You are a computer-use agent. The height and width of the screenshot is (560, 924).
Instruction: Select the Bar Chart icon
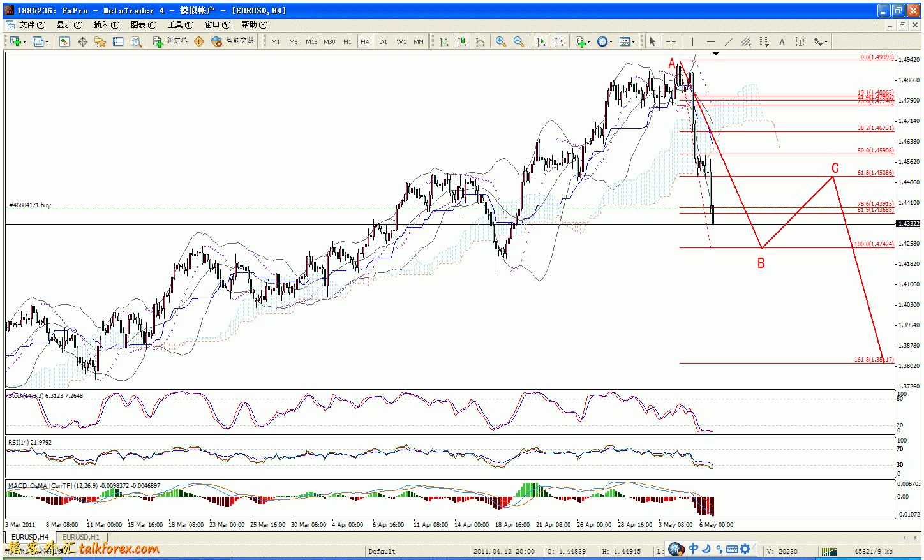coord(444,41)
